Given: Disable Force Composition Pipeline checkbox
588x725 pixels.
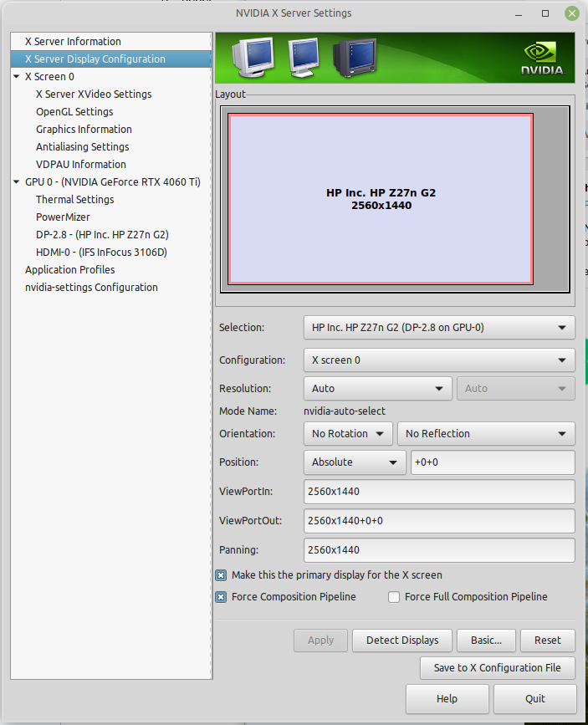Looking at the screenshot, I should [x=221, y=597].
